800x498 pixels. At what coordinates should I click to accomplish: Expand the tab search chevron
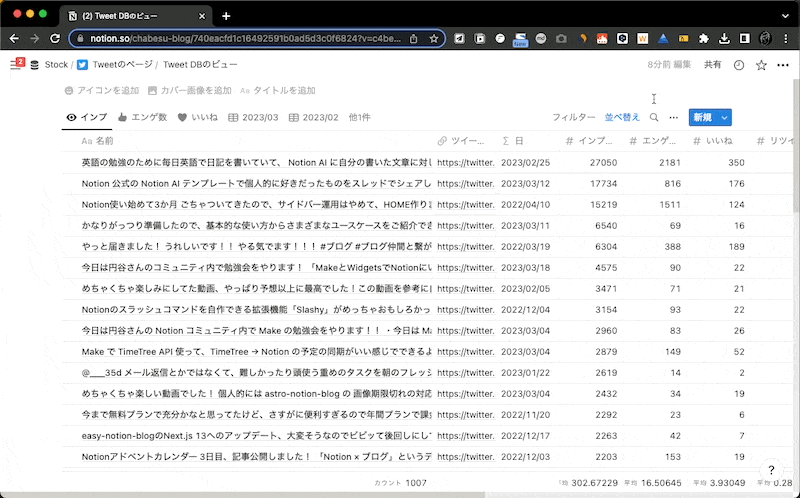click(x=785, y=16)
